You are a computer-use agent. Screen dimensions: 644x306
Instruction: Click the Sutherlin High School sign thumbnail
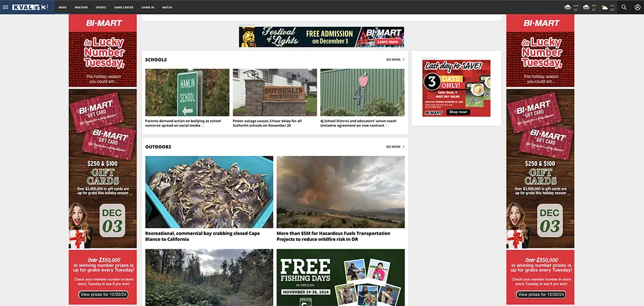275,93
